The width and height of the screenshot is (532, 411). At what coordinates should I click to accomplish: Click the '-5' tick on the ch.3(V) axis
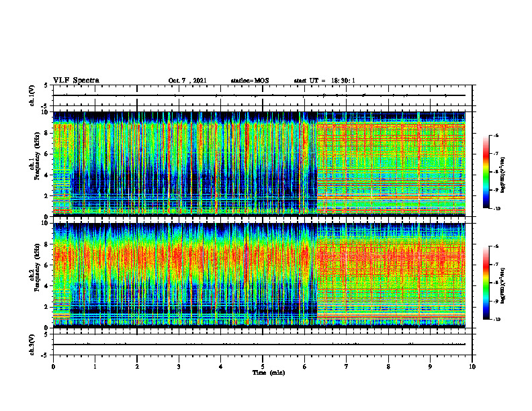point(46,355)
